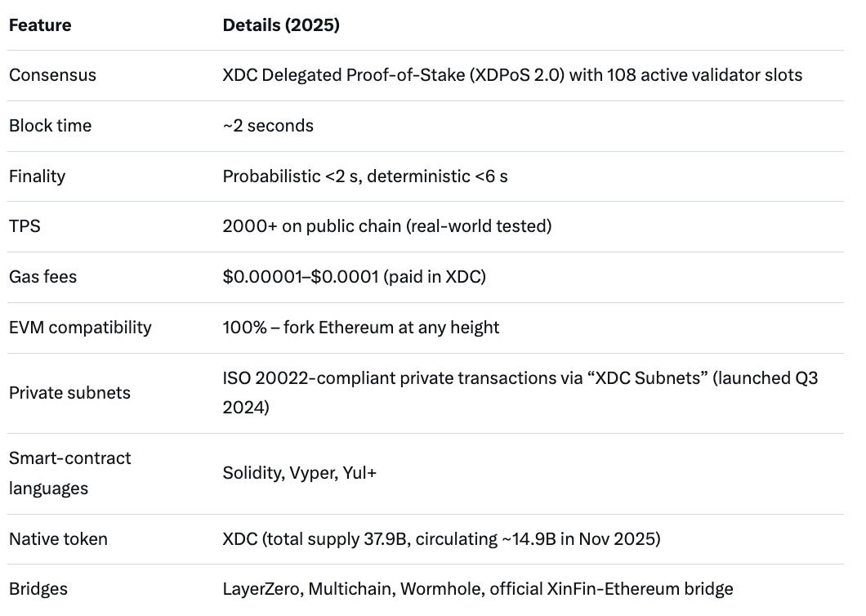Click the ~2 seconds block time value
866x616 pixels.
pos(268,126)
